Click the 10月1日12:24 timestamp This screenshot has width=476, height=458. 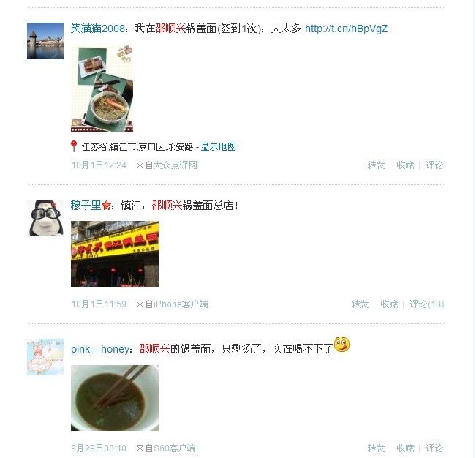(x=99, y=165)
